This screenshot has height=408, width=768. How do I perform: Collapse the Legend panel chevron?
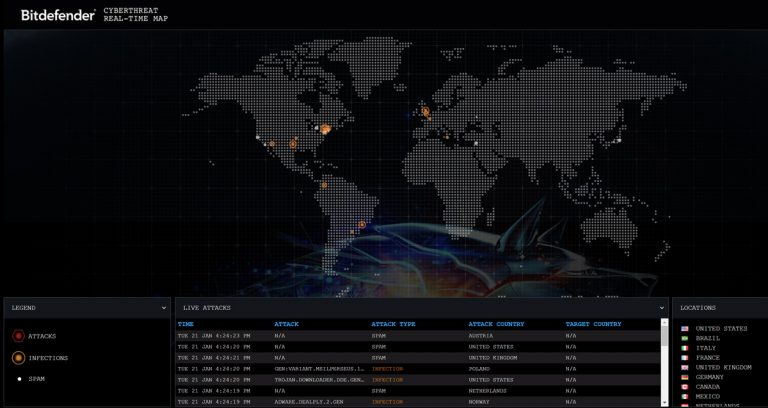[164, 308]
